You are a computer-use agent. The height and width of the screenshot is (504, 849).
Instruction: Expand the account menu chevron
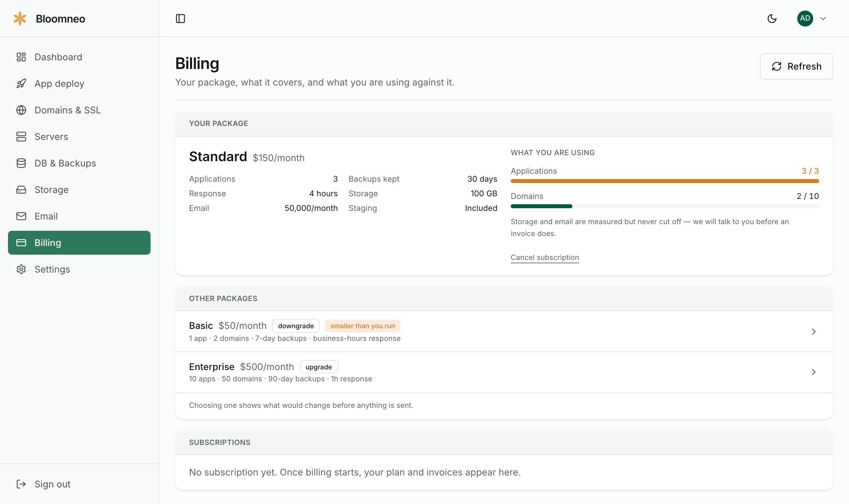tap(823, 19)
